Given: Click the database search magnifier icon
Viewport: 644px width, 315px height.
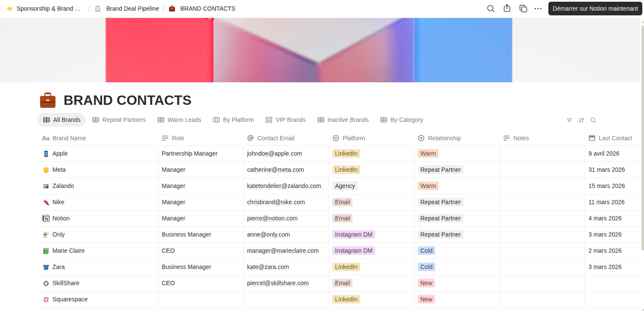Looking at the screenshot, I should (593, 120).
